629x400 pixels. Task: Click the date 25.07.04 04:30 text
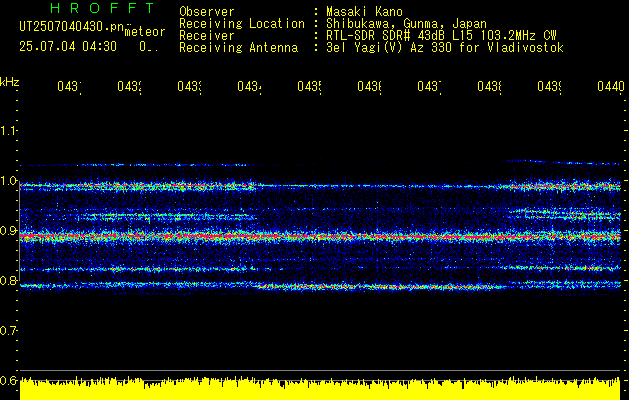click(68, 47)
